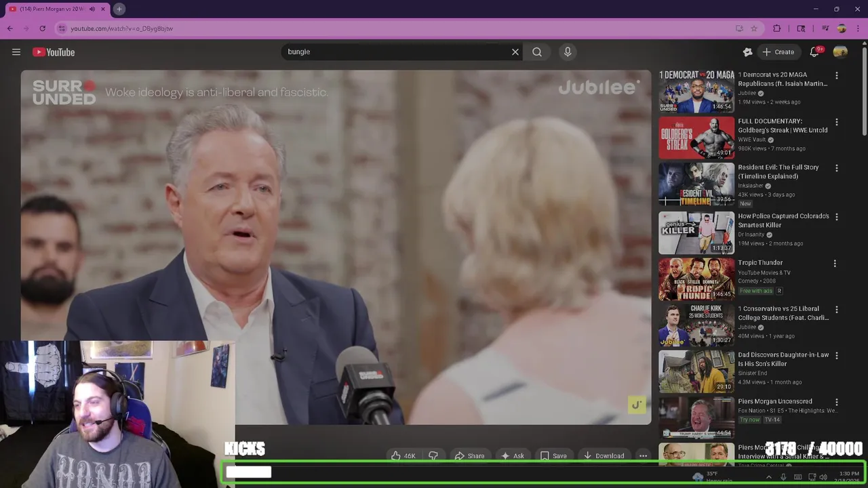Install app icon in address bar
This screenshot has height=488, width=868.
pos(739,28)
